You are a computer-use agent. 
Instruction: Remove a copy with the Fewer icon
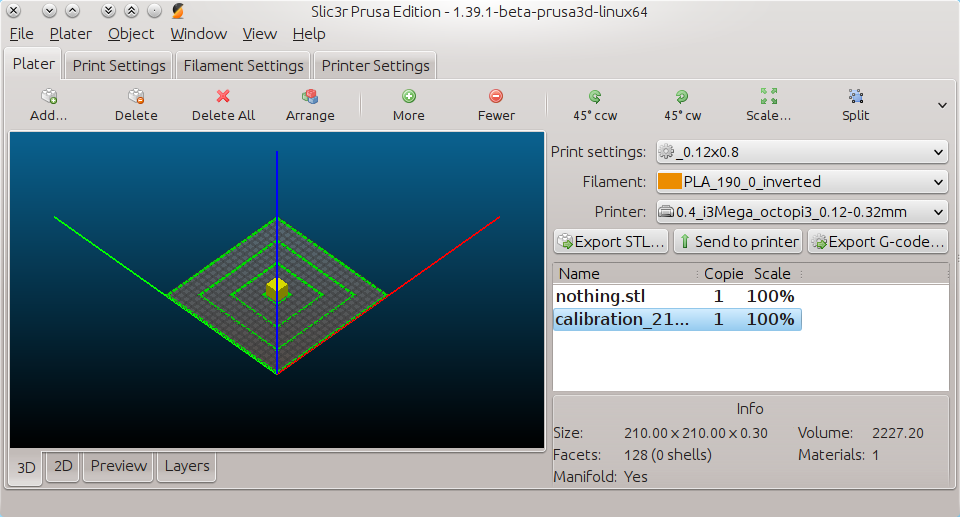496,96
